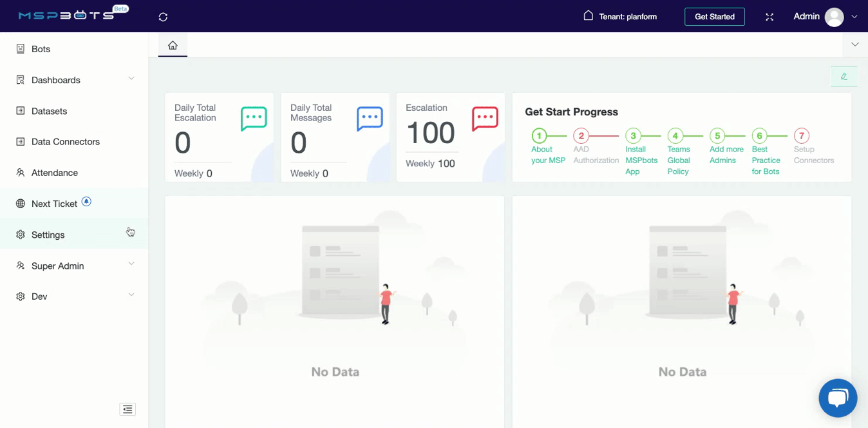Click the Add more Admins link
The width and height of the screenshot is (868, 428).
[x=726, y=155]
